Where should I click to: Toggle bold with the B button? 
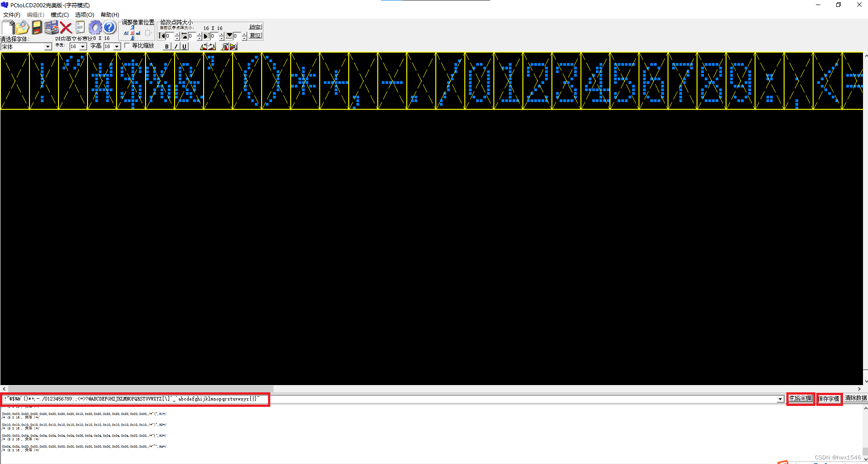coord(167,46)
